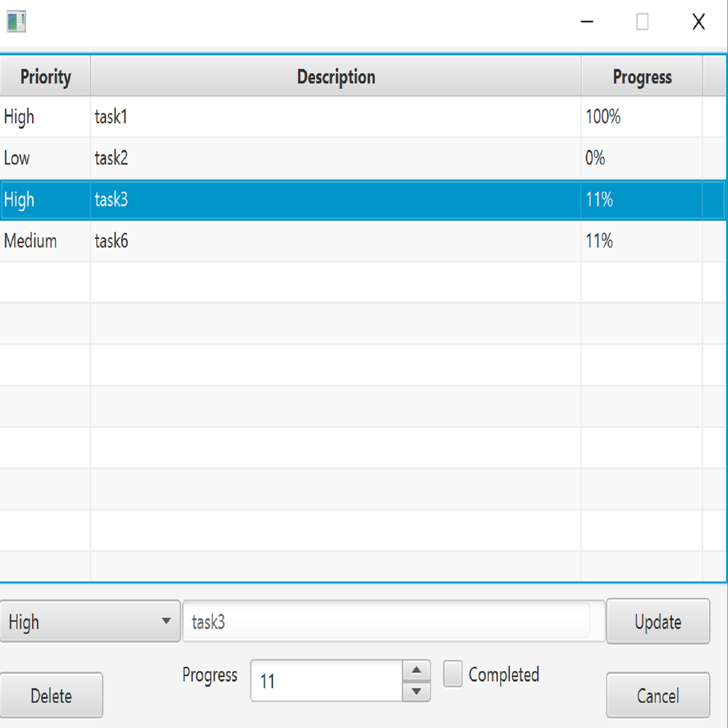728x728 pixels.
Task: Select the task2 row
Action: 335,158
